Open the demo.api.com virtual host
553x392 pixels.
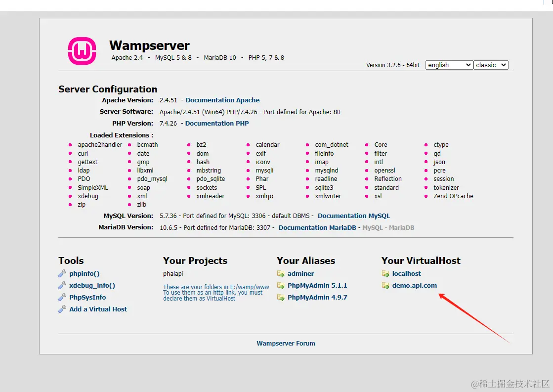pyautogui.click(x=415, y=285)
